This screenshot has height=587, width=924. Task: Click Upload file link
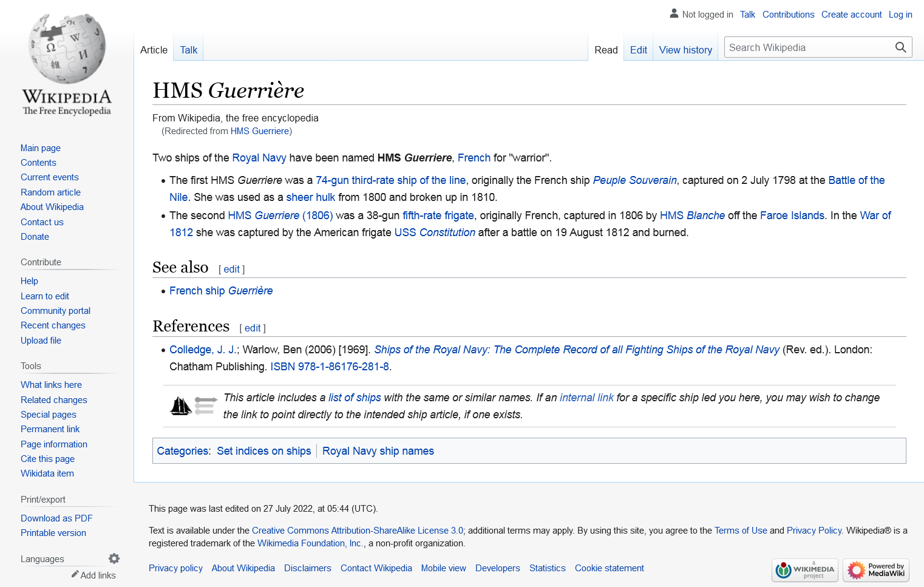point(41,341)
